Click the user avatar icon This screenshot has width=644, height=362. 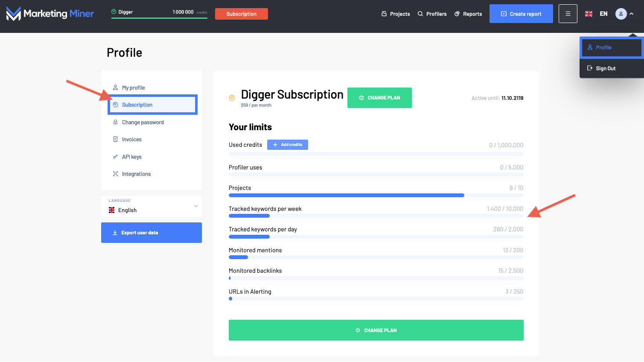coord(621,14)
